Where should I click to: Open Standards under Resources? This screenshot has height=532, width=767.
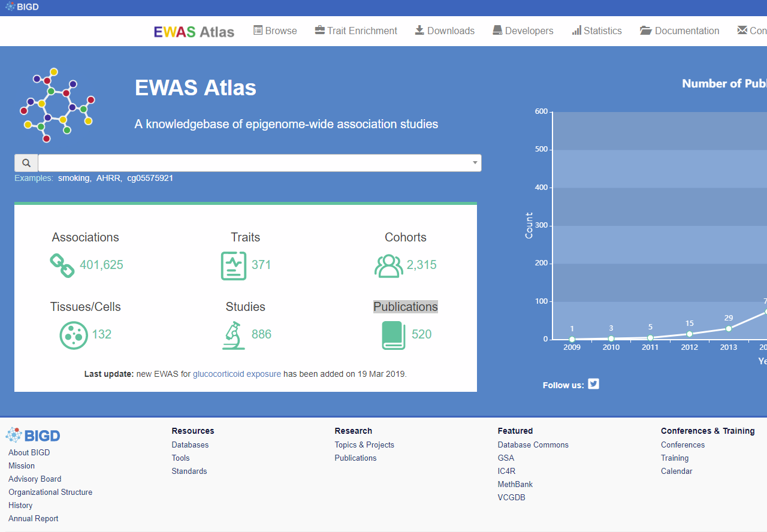[x=189, y=471]
